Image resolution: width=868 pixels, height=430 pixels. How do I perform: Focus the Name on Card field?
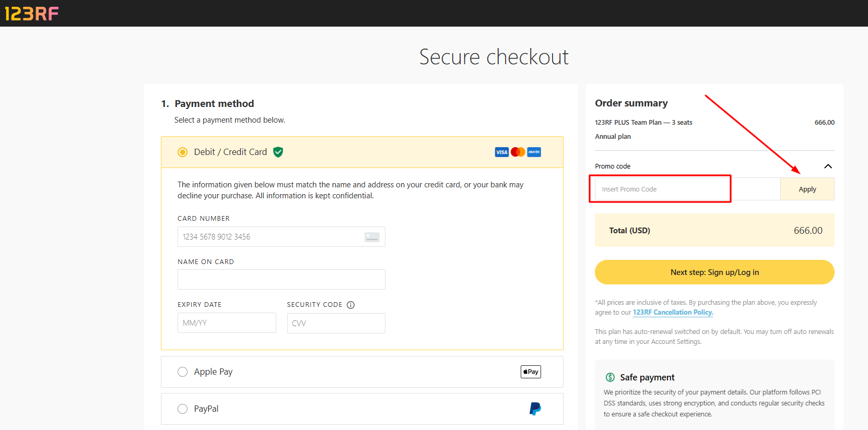tap(281, 280)
